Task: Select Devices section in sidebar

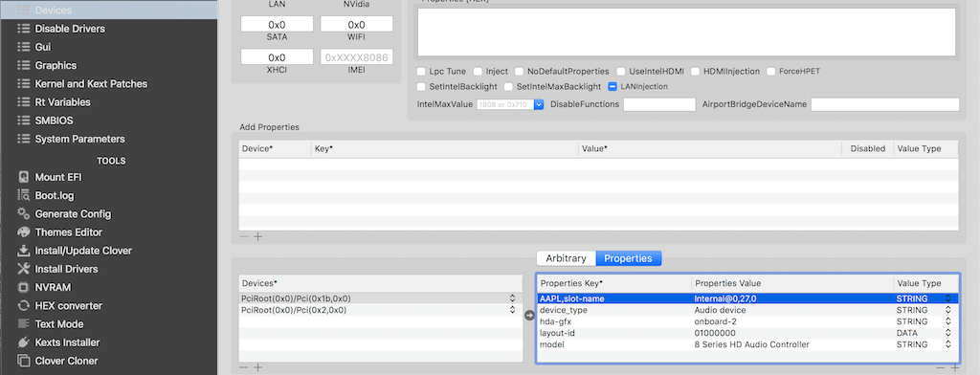Action: (108, 10)
